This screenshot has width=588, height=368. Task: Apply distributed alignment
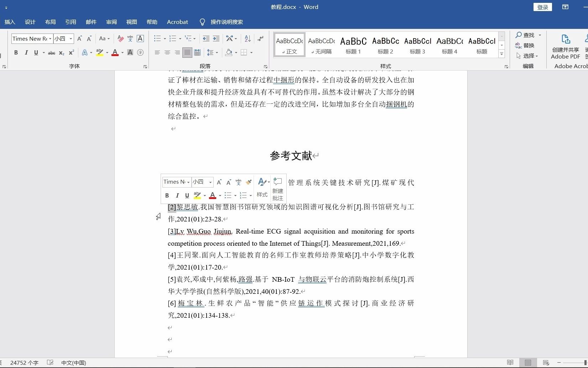coord(197,52)
